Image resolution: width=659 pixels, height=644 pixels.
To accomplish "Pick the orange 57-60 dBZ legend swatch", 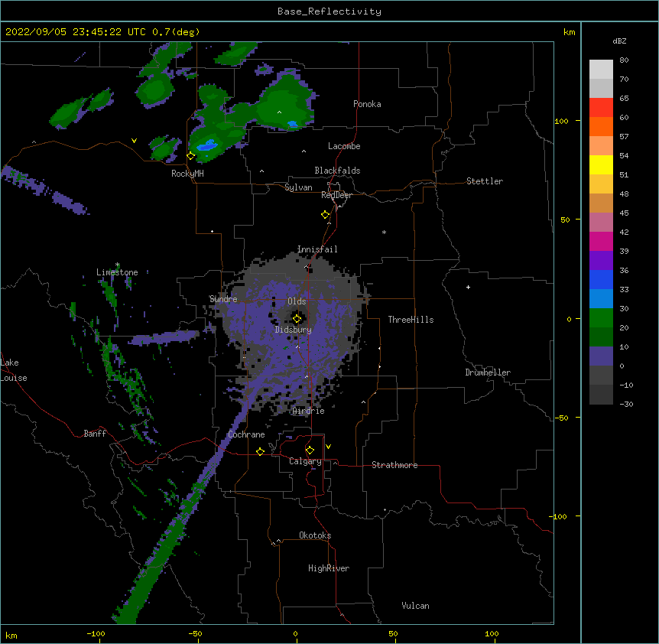I will coord(601,126).
